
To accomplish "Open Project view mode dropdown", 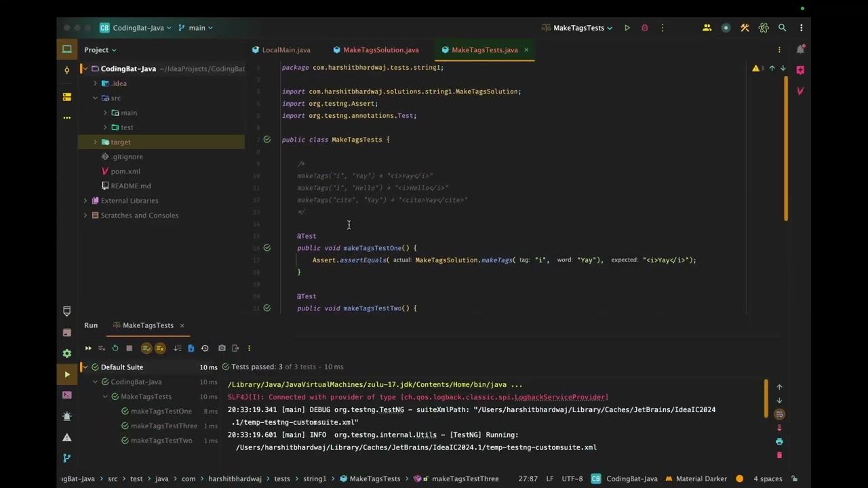I will 100,49.
